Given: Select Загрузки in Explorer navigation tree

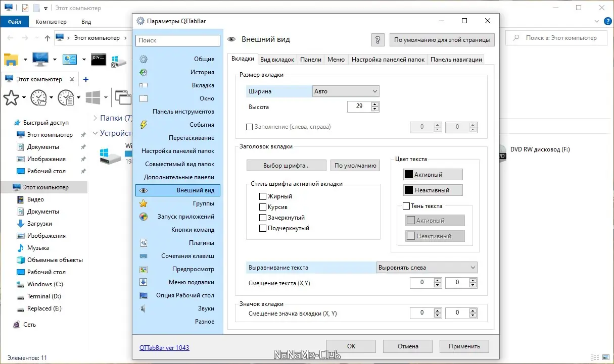Looking at the screenshot, I should click(39, 224).
